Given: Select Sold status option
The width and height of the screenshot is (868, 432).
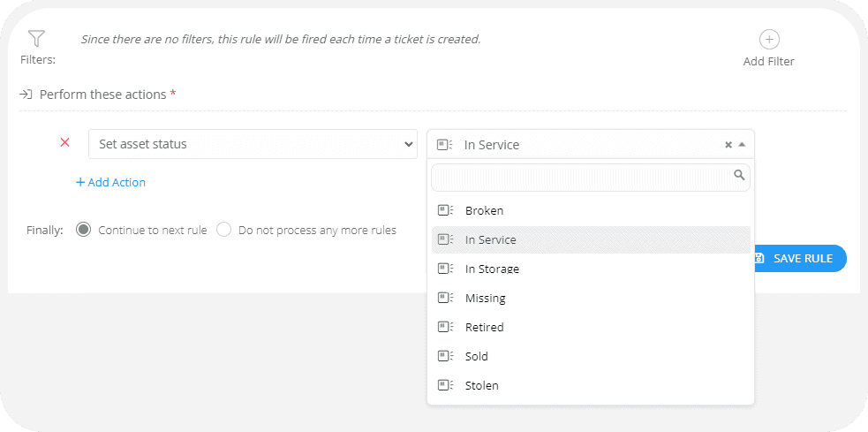Looking at the screenshot, I should [591, 356].
